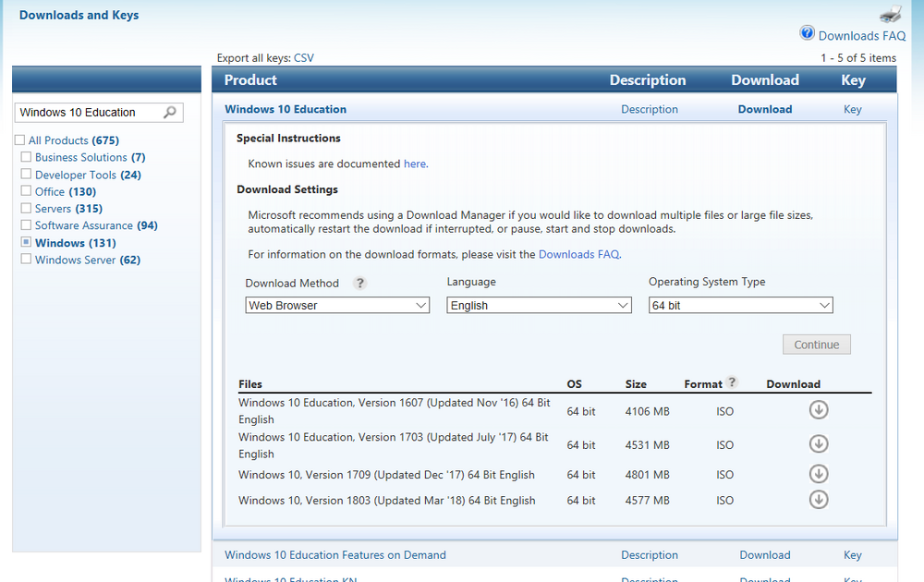Download the Version 1607 ISO file
The width and height of the screenshot is (924, 582).
click(x=819, y=409)
